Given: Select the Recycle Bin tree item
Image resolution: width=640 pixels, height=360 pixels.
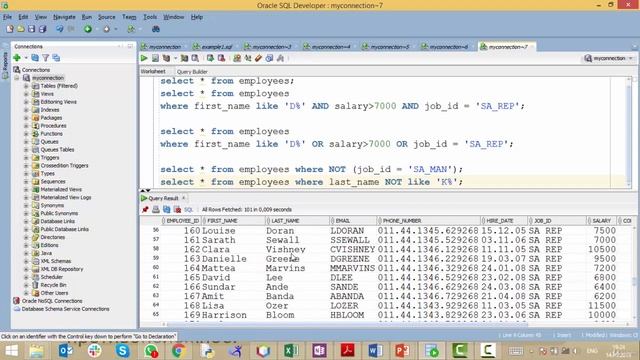Looking at the screenshot, I should tap(53, 285).
